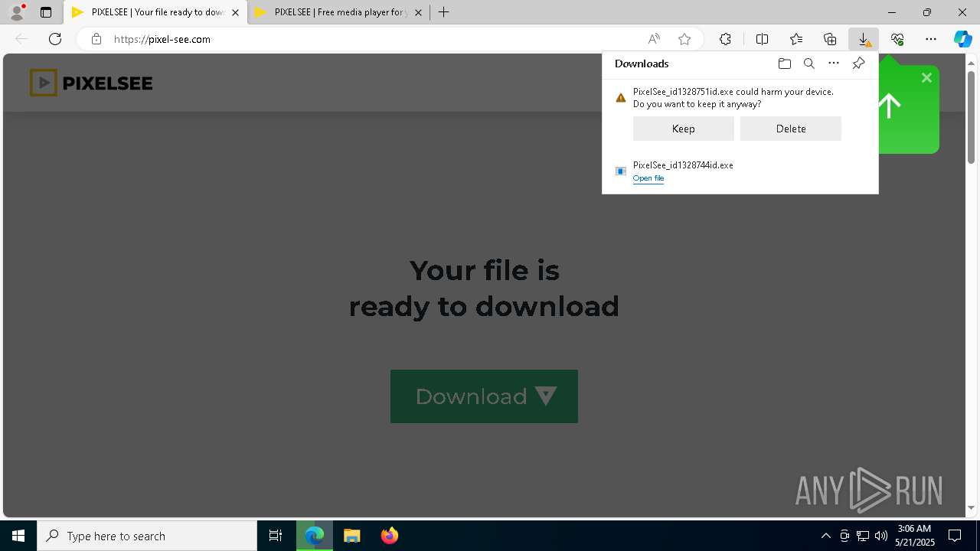Image resolution: width=980 pixels, height=551 pixels.
Task: Open a new browser tab
Action: (x=444, y=12)
